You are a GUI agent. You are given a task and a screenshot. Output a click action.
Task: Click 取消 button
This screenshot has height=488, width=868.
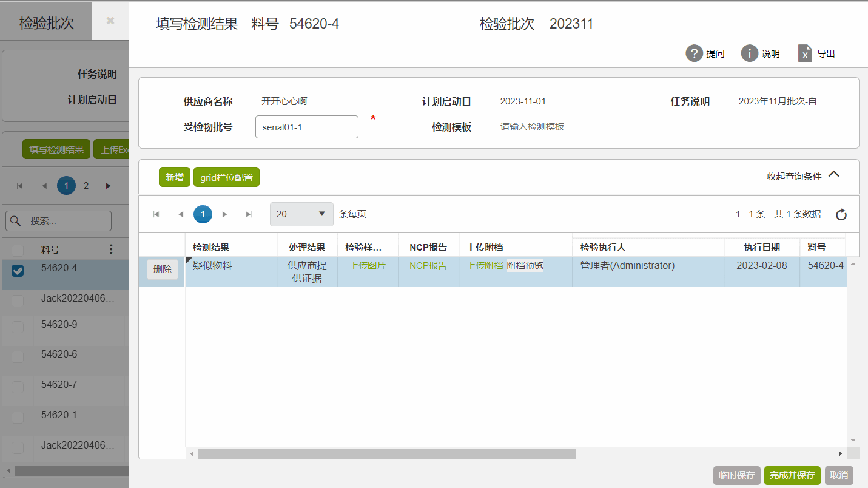(x=839, y=475)
